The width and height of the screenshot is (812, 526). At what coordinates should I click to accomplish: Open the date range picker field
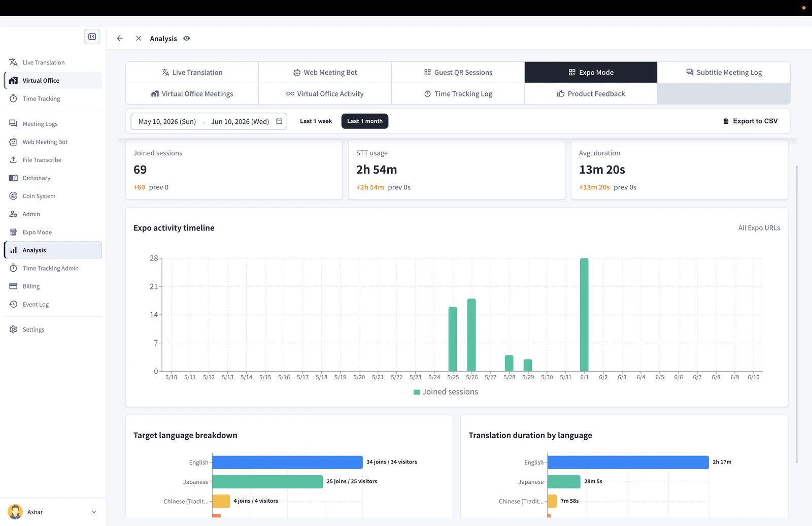(209, 121)
